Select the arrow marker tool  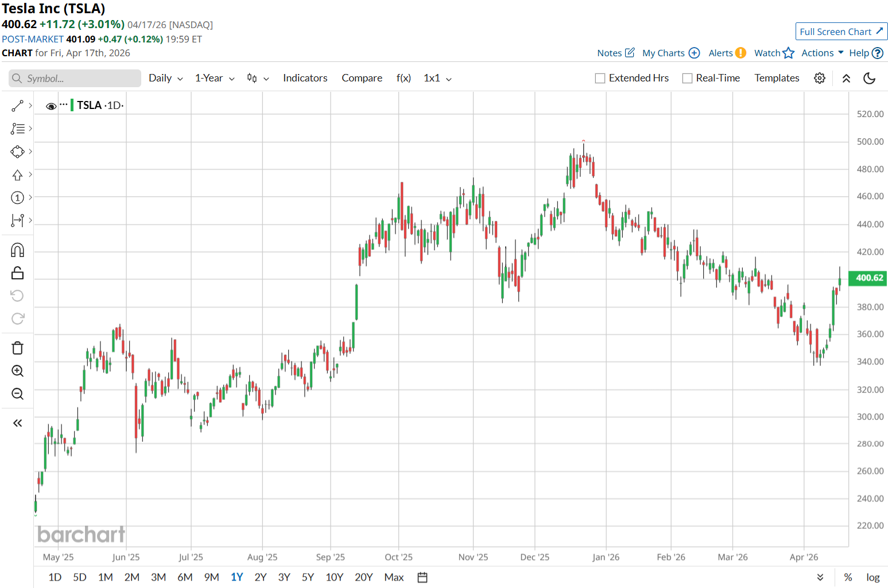(17, 175)
